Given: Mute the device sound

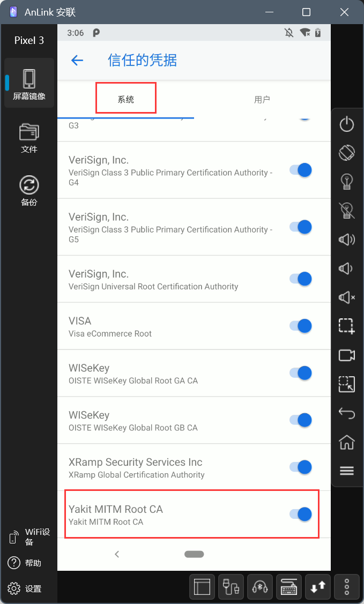Looking at the screenshot, I should coord(347,297).
